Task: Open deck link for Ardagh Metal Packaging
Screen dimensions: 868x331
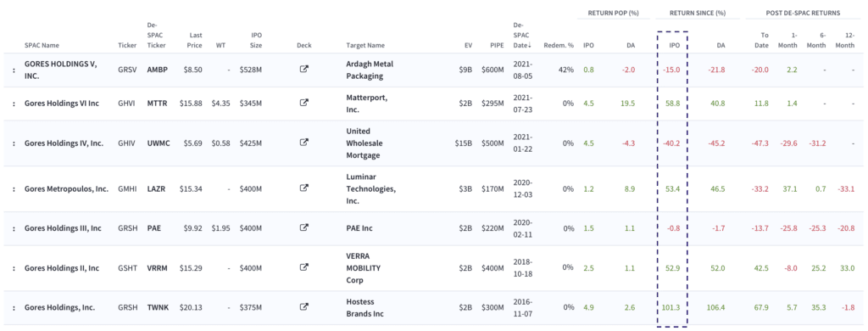Action: 303,70
